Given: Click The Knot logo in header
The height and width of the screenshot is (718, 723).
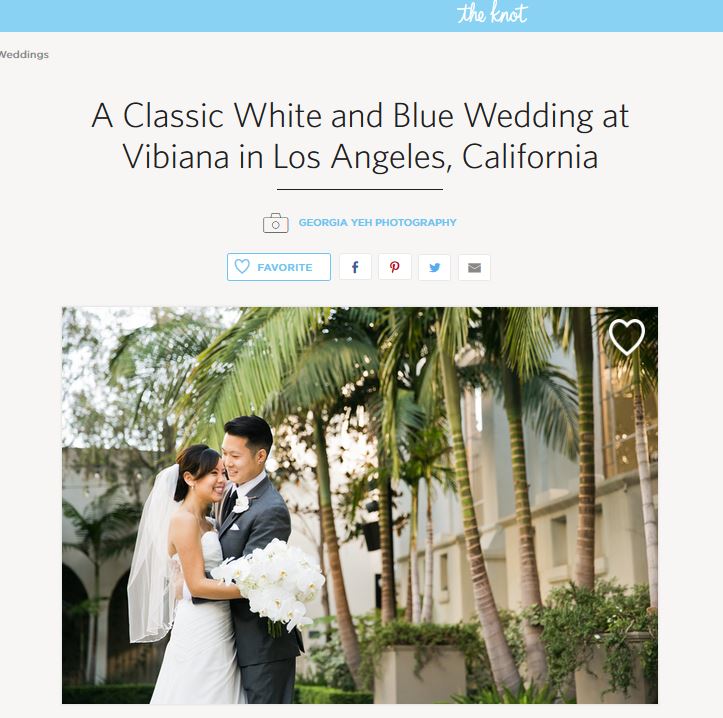Looking at the screenshot, I should coord(492,13).
